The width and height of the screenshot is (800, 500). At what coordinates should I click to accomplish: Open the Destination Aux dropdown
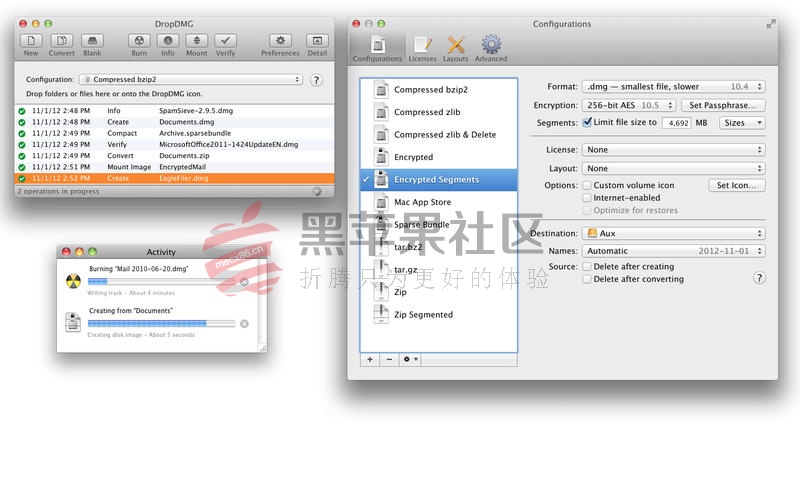673,233
